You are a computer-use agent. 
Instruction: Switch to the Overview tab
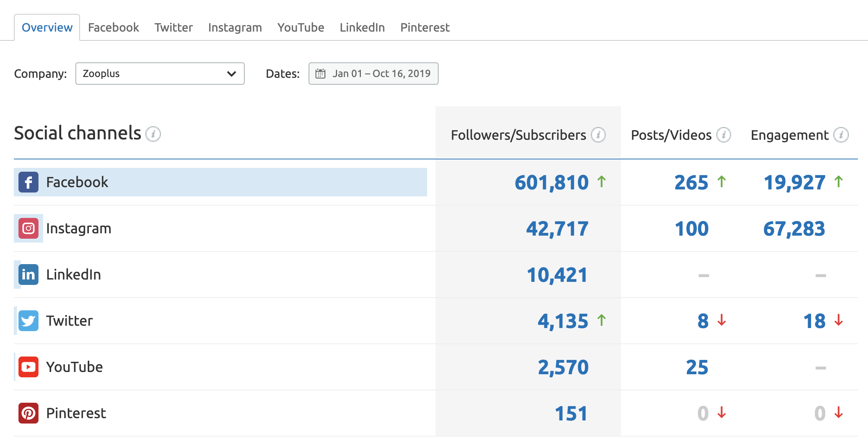click(x=47, y=27)
